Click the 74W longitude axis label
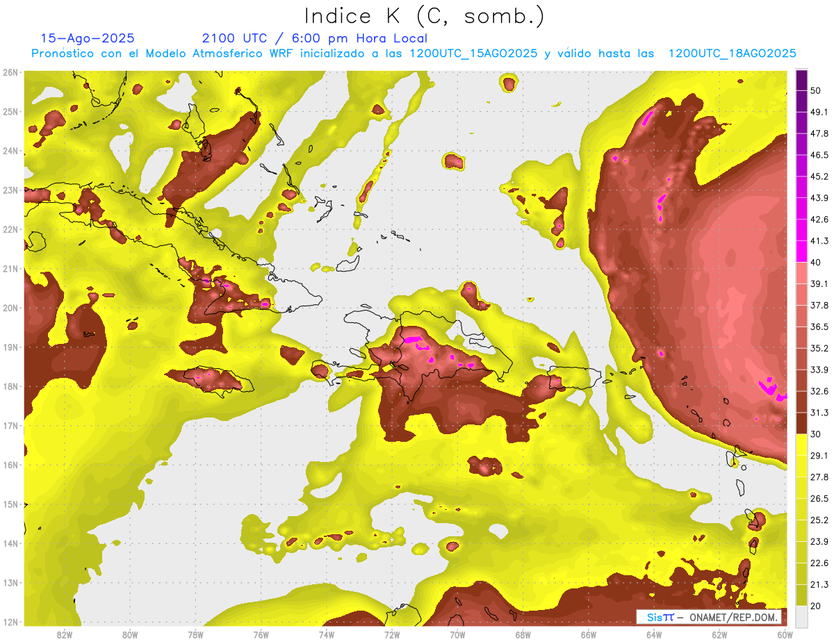 pyautogui.click(x=327, y=634)
